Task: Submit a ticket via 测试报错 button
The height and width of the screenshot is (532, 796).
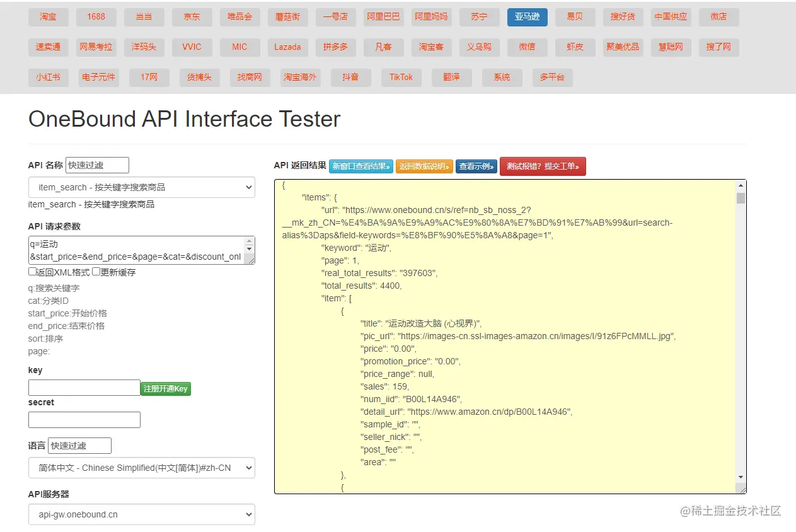Action: (x=543, y=166)
